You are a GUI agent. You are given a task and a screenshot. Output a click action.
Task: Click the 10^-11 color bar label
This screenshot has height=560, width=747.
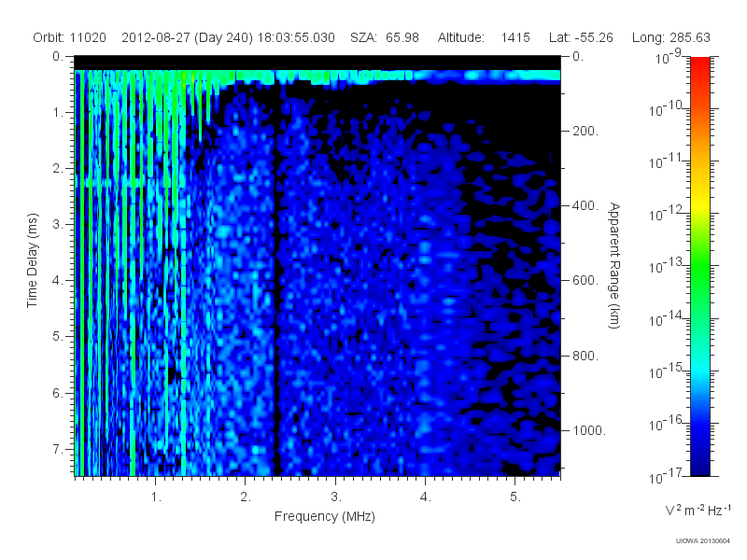[x=668, y=161]
